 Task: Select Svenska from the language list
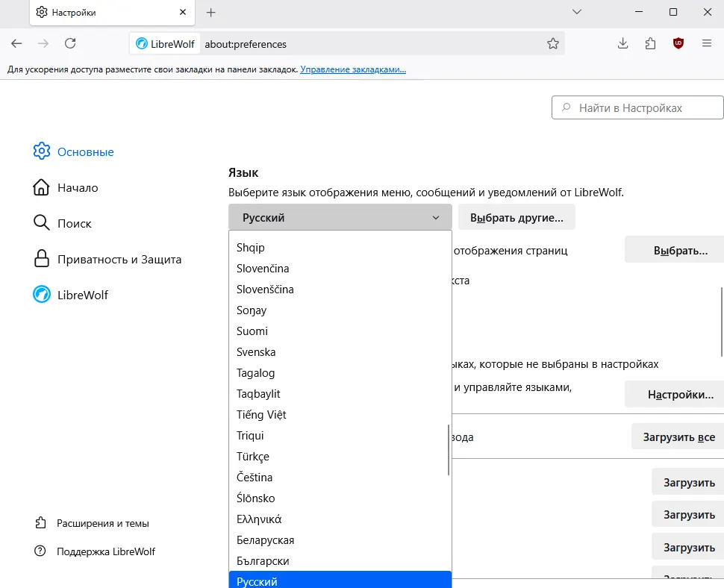pos(256,352)
